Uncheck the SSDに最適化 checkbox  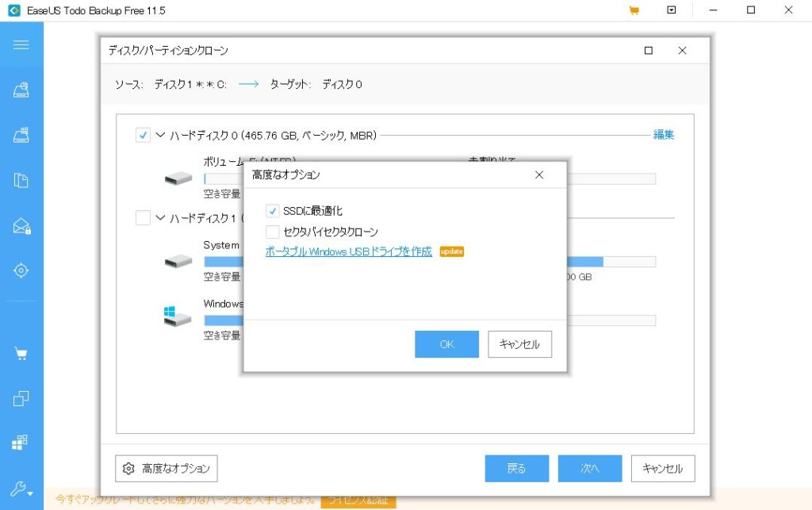(273, 211)
